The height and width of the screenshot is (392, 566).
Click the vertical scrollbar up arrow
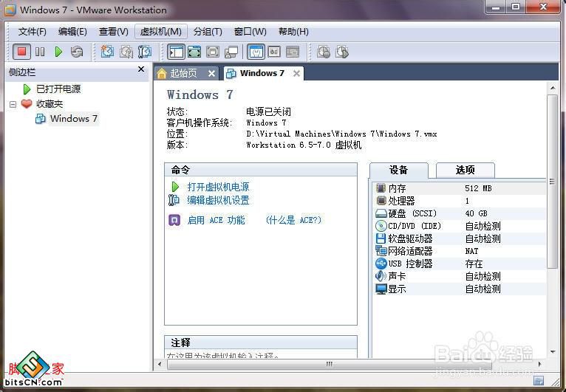tap(553, 88)
